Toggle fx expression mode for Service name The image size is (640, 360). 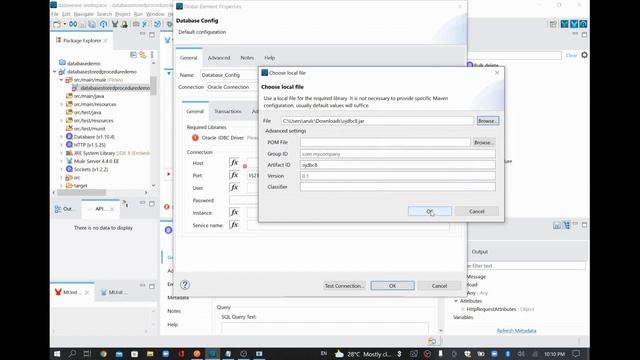coord(234,225)
